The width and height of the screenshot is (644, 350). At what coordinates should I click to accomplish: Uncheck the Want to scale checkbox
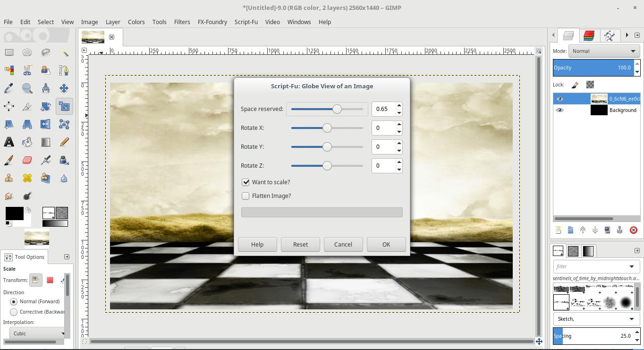coord(246,182)
